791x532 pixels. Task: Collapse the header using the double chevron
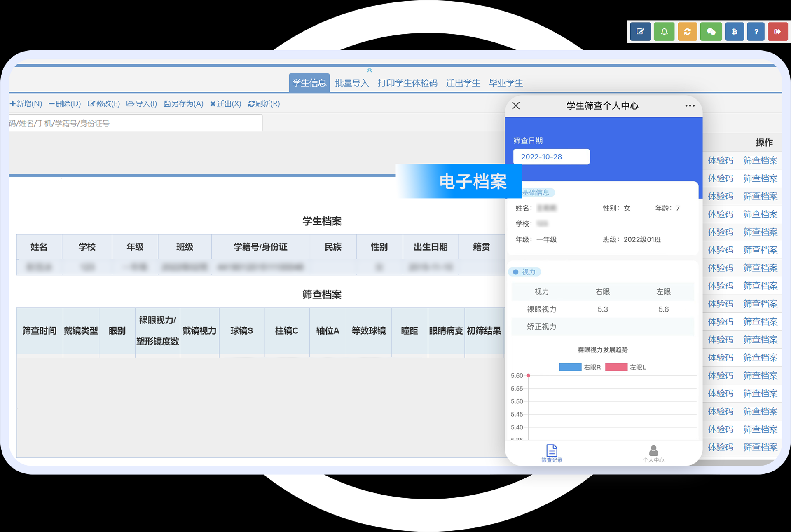(x=370, y=70)
